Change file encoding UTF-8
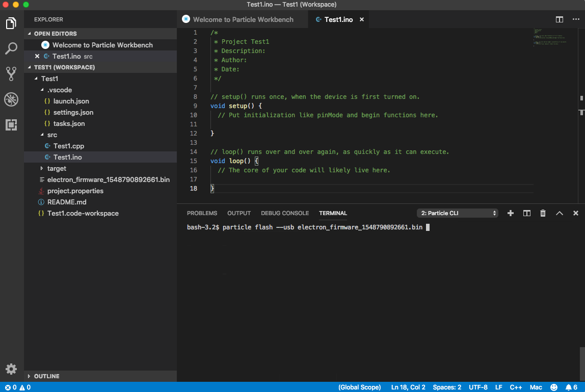 click(478, 387)
